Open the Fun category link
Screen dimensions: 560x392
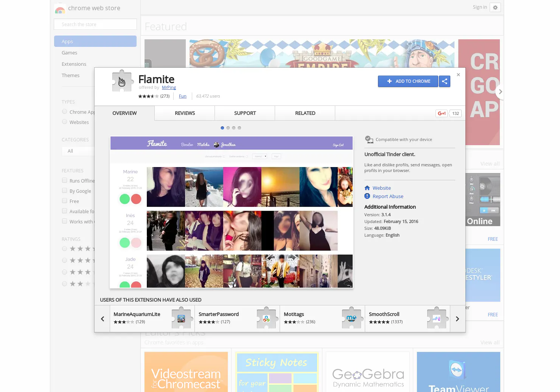click(x=183, y=96)
